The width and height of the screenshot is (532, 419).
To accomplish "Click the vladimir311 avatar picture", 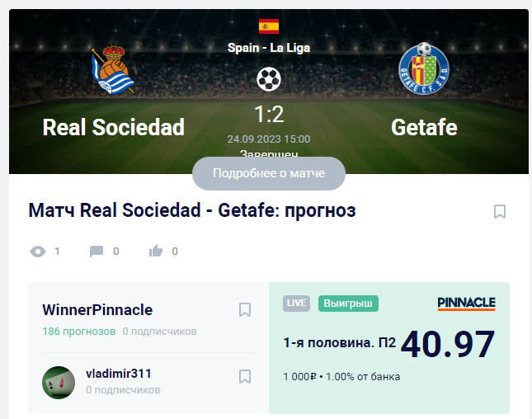I will click(x=59, y=383).
